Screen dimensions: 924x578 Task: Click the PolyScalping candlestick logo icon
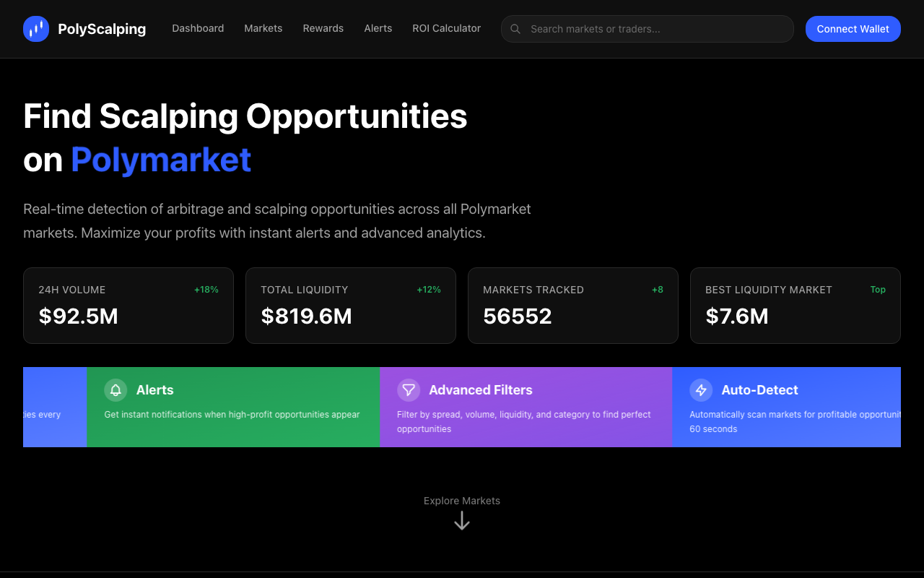point(36,29)
